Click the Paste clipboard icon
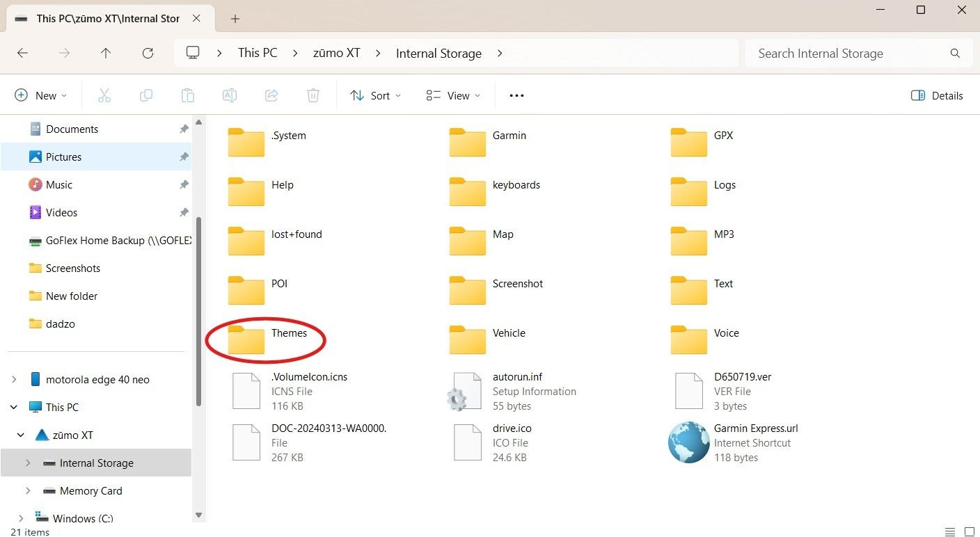Viewport: 980px width, 537px height. coord(188,95)
